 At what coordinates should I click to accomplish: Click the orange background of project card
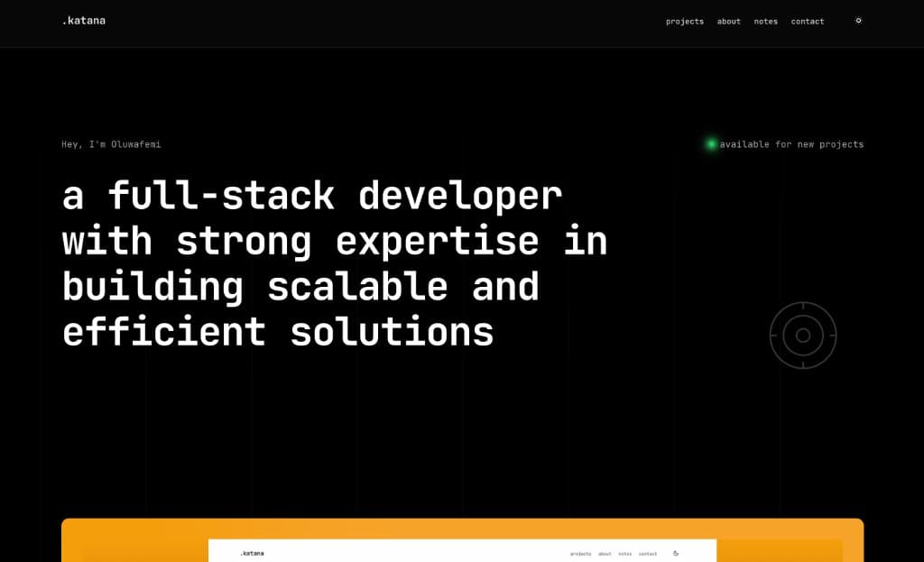(x=135, y=541)
